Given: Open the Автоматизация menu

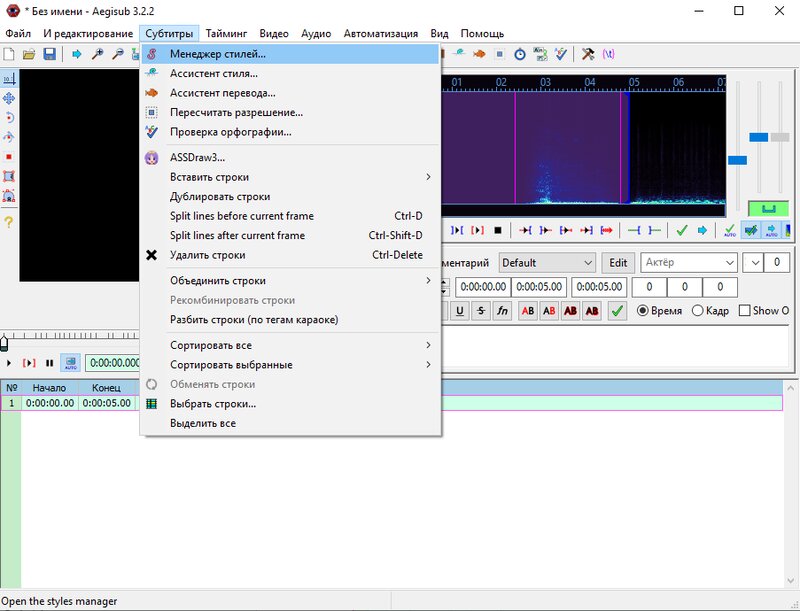Looking at the screenshot, I should [381, 33].
